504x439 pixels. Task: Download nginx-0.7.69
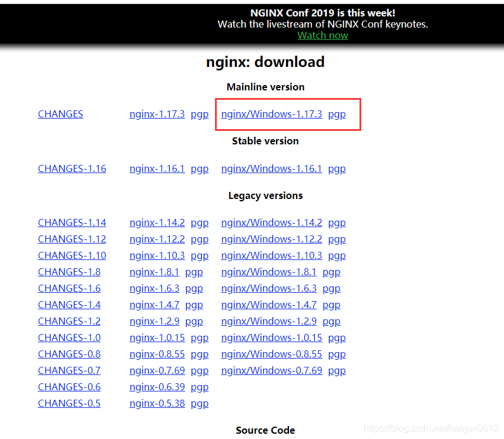[x=157, y=370]
